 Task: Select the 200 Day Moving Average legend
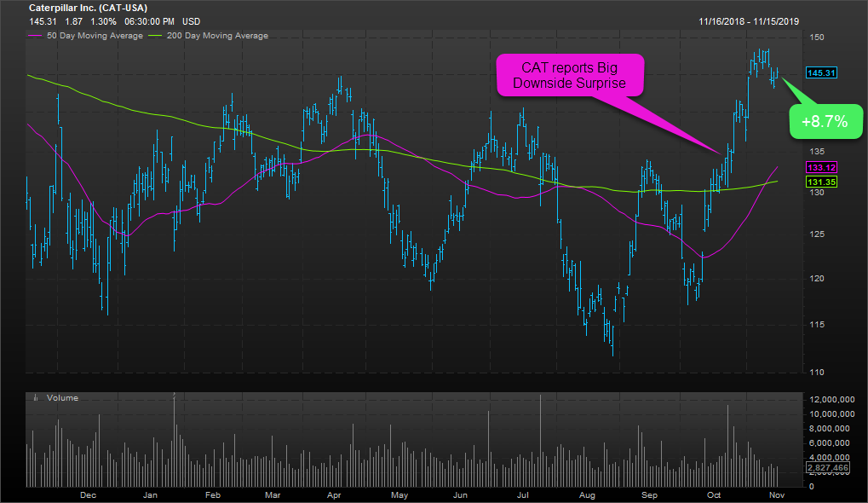click(209, 36)
